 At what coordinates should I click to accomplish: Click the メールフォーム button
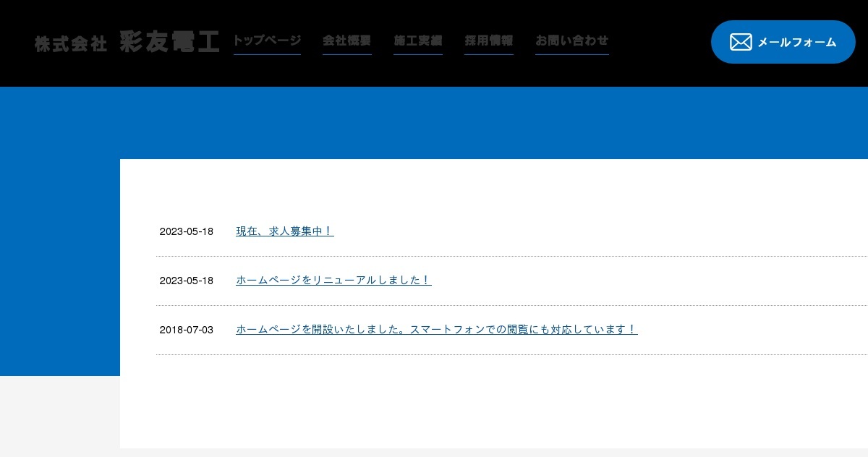[783, 42]
